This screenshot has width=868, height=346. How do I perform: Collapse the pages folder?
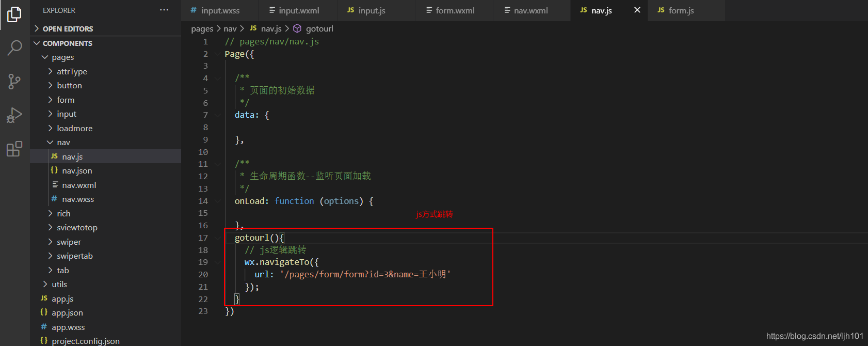[105, 57]
